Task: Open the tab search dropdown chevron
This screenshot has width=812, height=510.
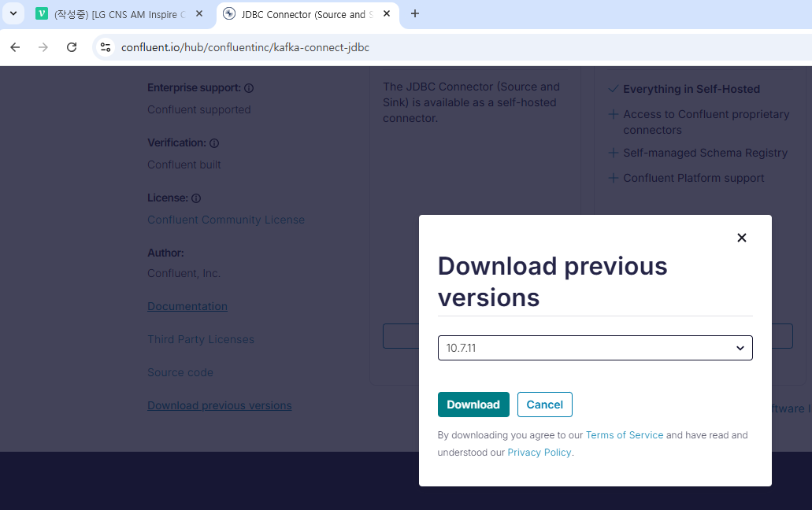Action: [x=13, y=13]
